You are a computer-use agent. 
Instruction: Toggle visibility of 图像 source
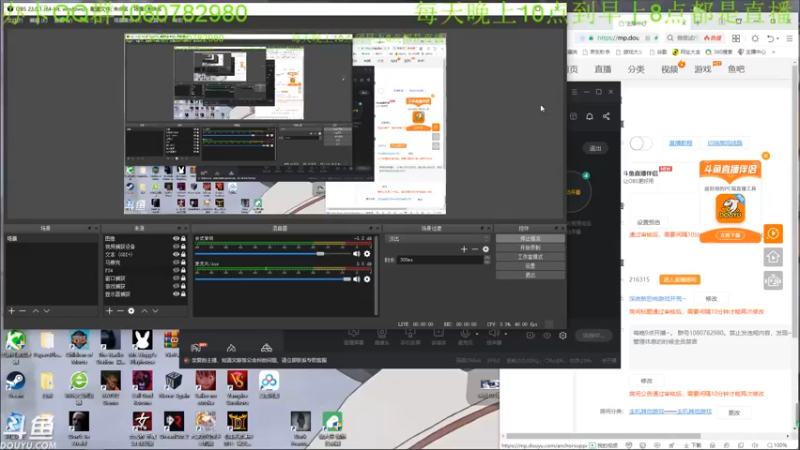176,238
